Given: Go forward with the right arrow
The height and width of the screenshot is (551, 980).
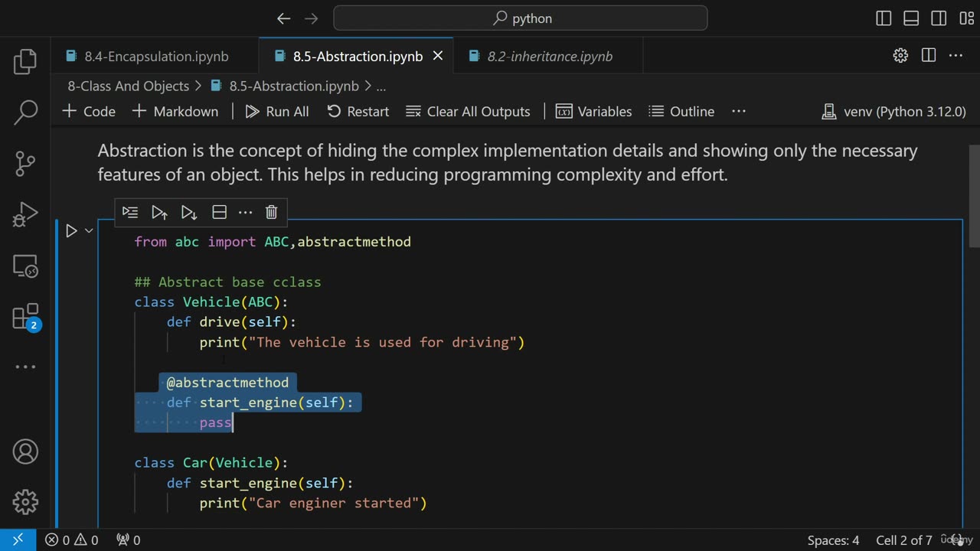Looking at the screenshot, I should pos(311,18).
